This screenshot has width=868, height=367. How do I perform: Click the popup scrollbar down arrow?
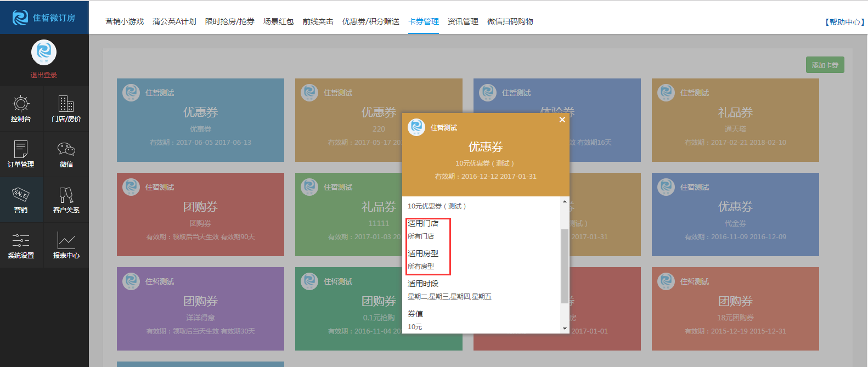point(565,329)
